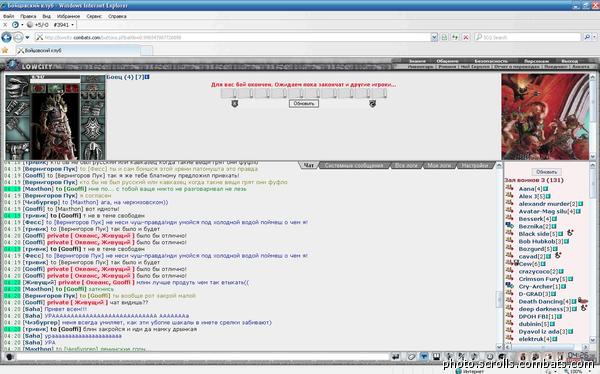The height and width of the screenshot is (374, 600).
Task: Click the IE stop loading red X icon
Action: (x=466, y=37)
